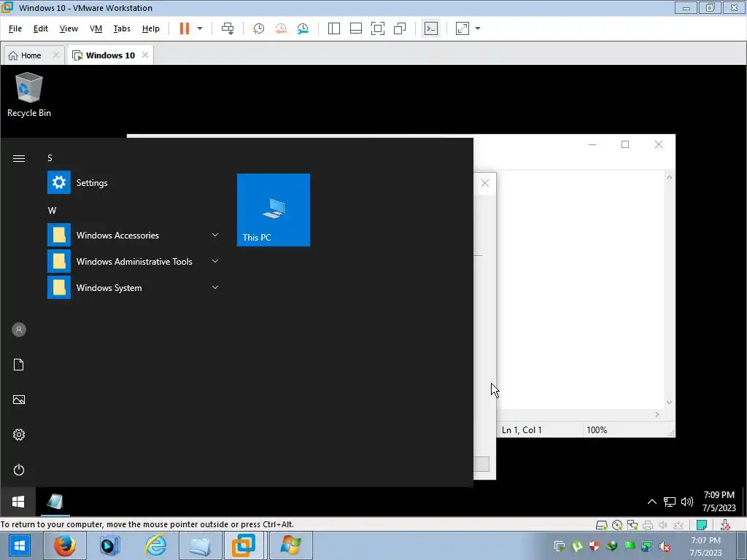Open Settings gear in Start sidebar
747x560 pixels.
coord(18,435)
